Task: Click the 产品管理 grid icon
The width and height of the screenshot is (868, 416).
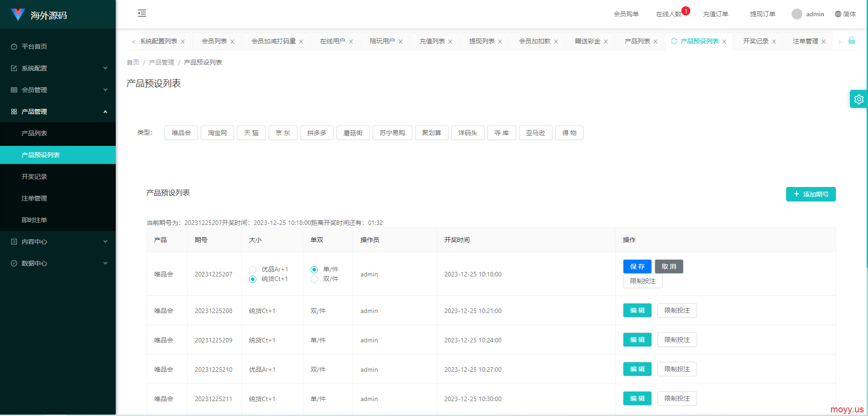Action: (x=14, y=112)
